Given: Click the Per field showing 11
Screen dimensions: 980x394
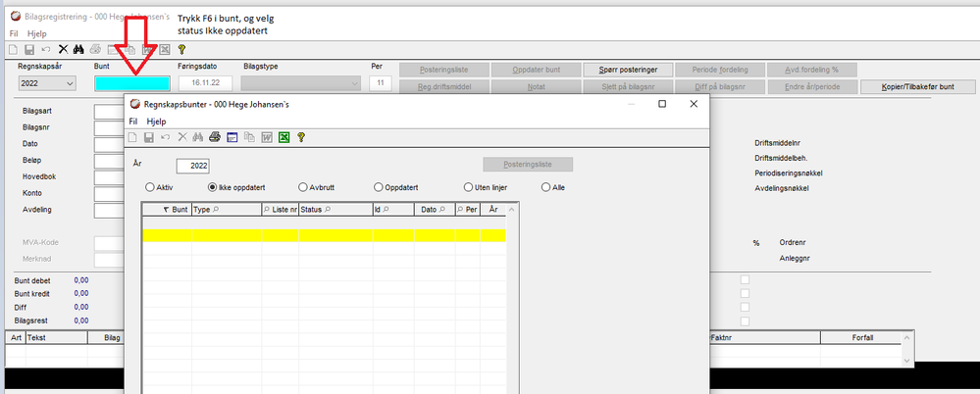Looking at the screenshot, I should (381, 83).
